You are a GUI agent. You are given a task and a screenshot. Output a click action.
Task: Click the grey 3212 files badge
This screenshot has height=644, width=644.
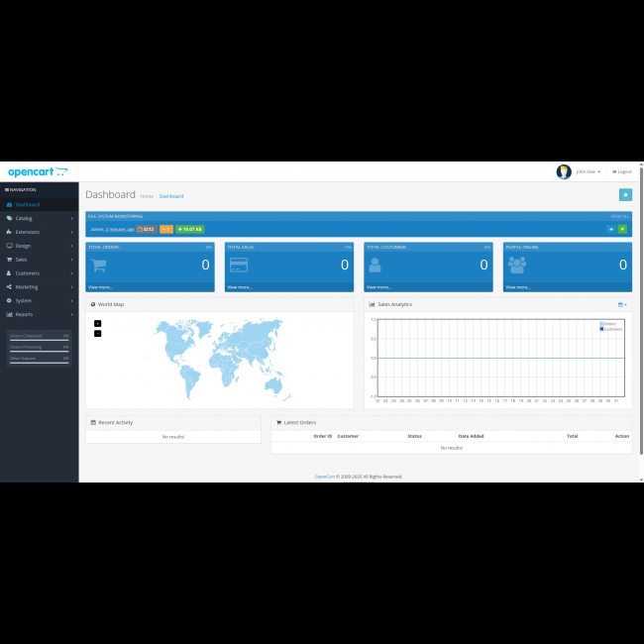(x=146, y=229)
